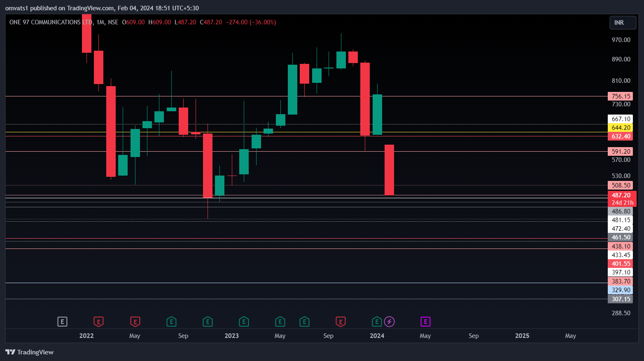Image resolution: width=644 pixels, height=361 pixels.
Task: Click the purple lightning event marker
Action: click(x=390, y=321)
